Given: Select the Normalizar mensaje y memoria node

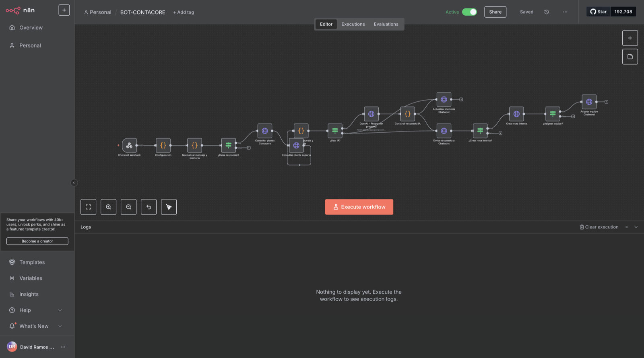Looking at the screenshot, I should click(194, 145).
